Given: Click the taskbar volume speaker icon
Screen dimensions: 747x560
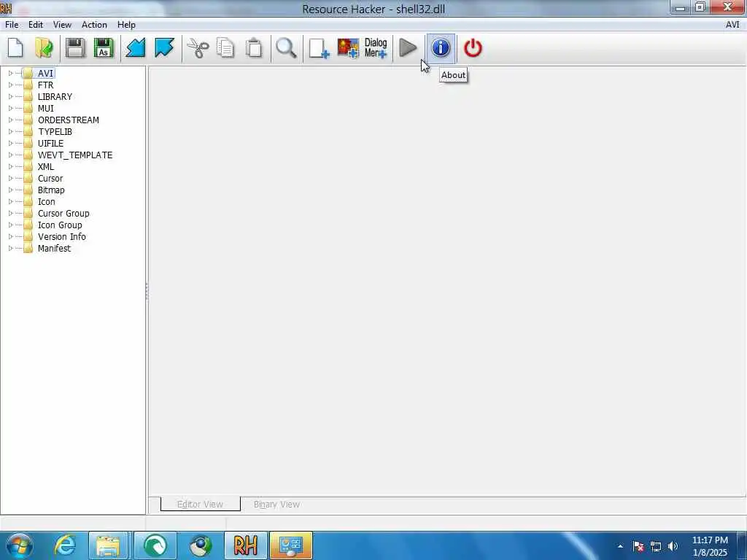Looking at the screenshot, I should (x=673, y=546).
